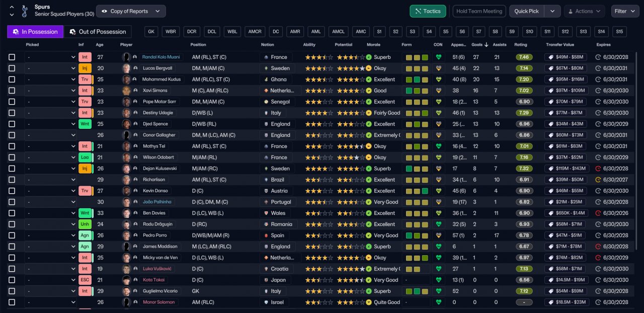Click the Quick Pick button
644x313 pixels.
527,11
